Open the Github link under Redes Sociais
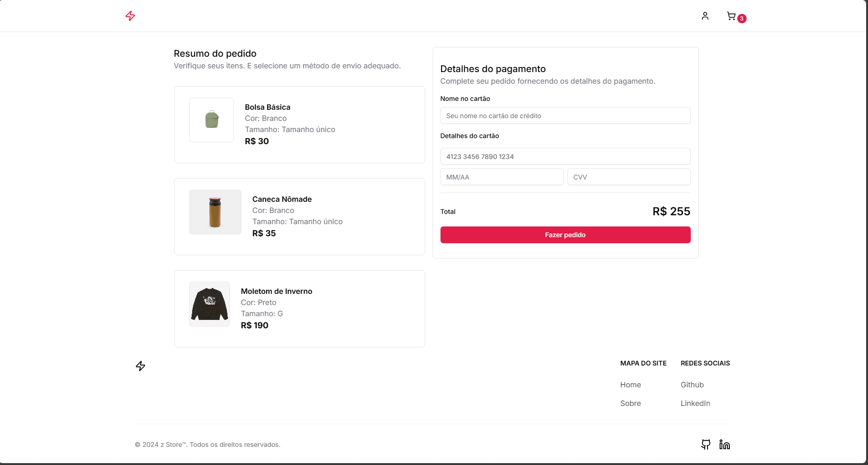 pos(692,385)
